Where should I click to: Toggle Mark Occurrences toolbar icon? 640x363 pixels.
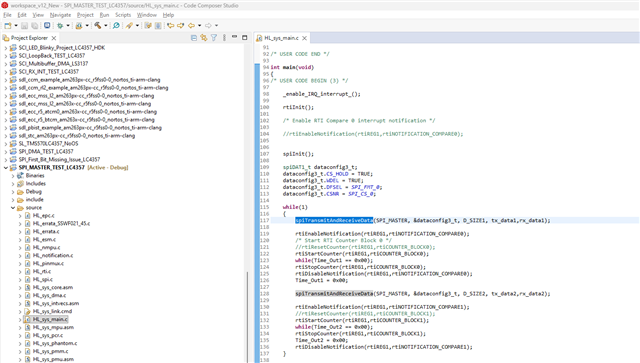pyautogui.click(x=148, y=25)
